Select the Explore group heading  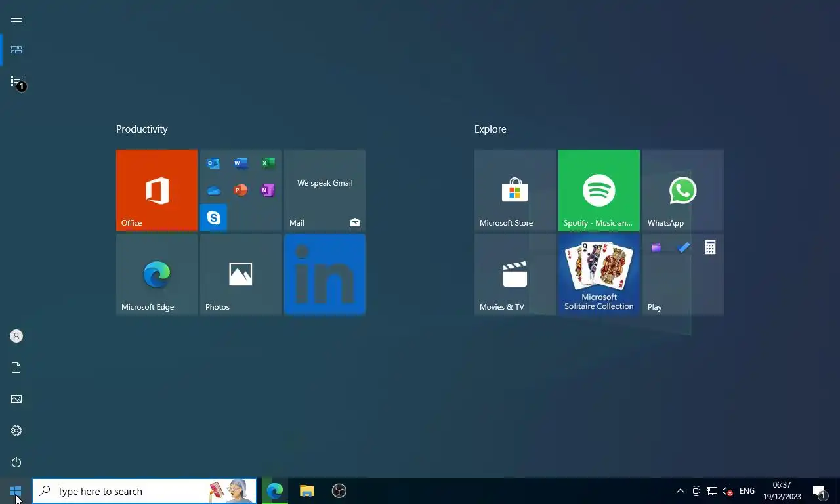[490, 129]
